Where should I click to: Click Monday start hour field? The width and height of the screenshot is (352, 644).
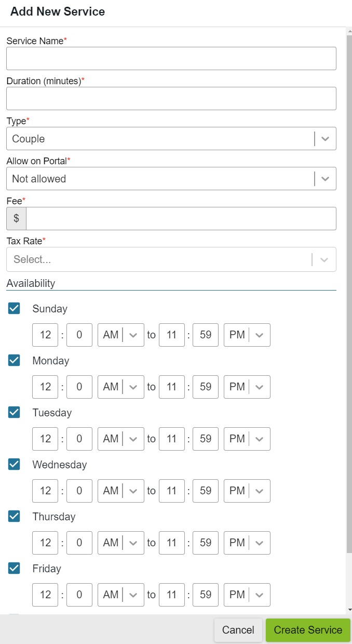pos(45,387)
